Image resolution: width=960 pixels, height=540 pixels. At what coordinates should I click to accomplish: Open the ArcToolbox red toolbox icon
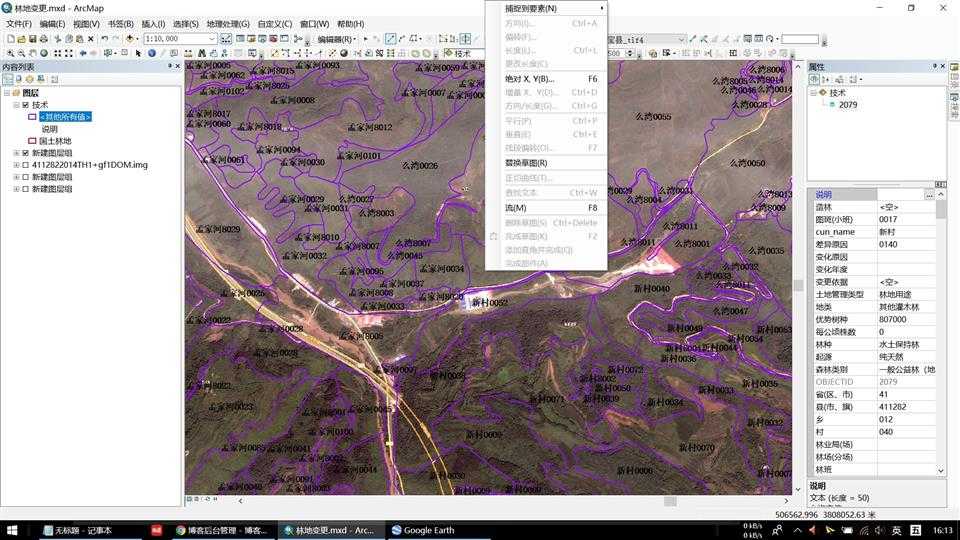pyautogui.click(x=273, y=39)
